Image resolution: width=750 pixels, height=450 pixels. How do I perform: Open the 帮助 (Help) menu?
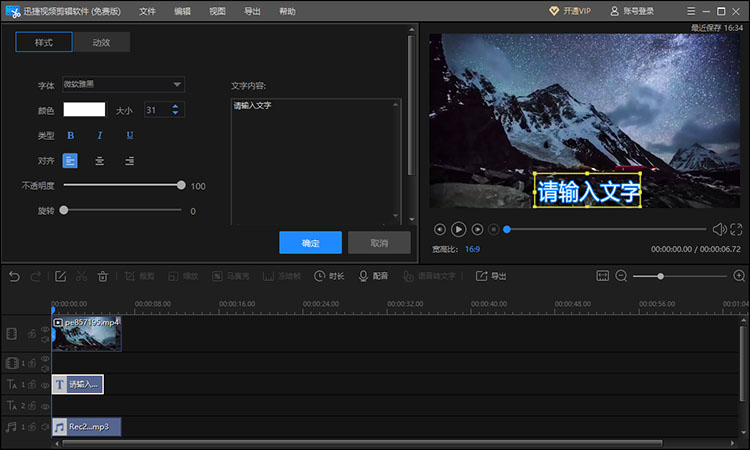tap(287, 11)
